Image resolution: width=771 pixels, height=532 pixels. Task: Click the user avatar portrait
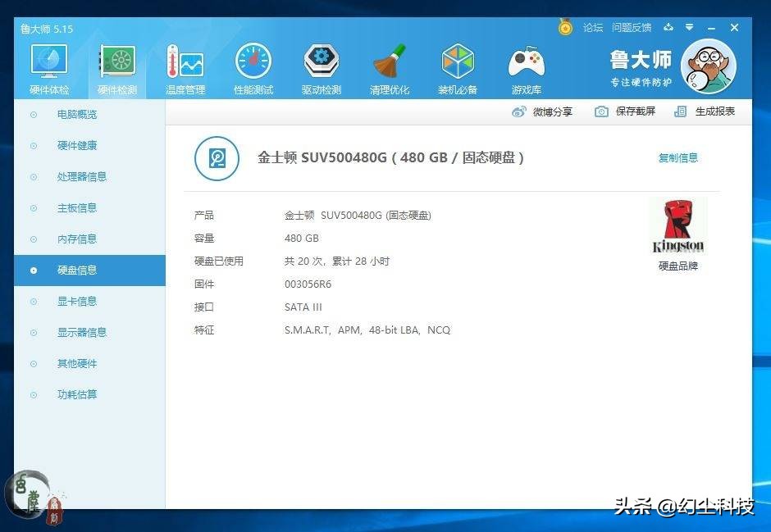[x=708, y=65]
